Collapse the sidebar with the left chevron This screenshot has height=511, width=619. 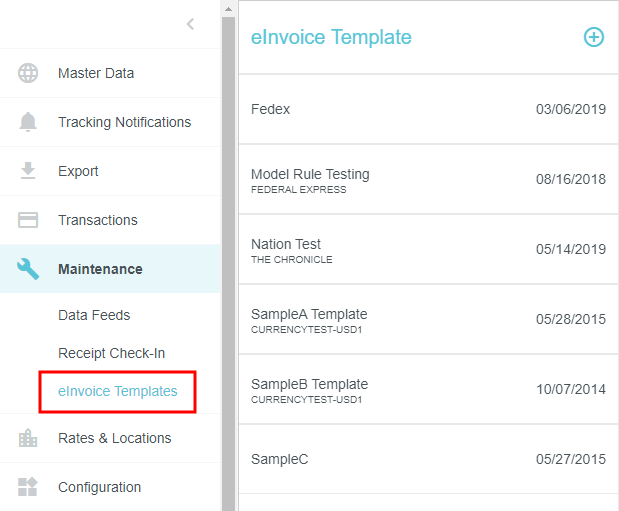click(x=190, y=24)
